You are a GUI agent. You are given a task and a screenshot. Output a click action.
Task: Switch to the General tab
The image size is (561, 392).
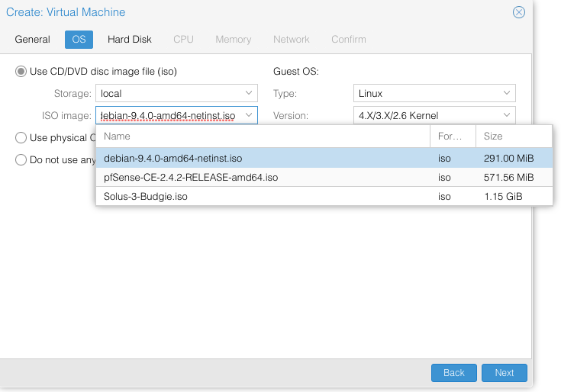32,40
